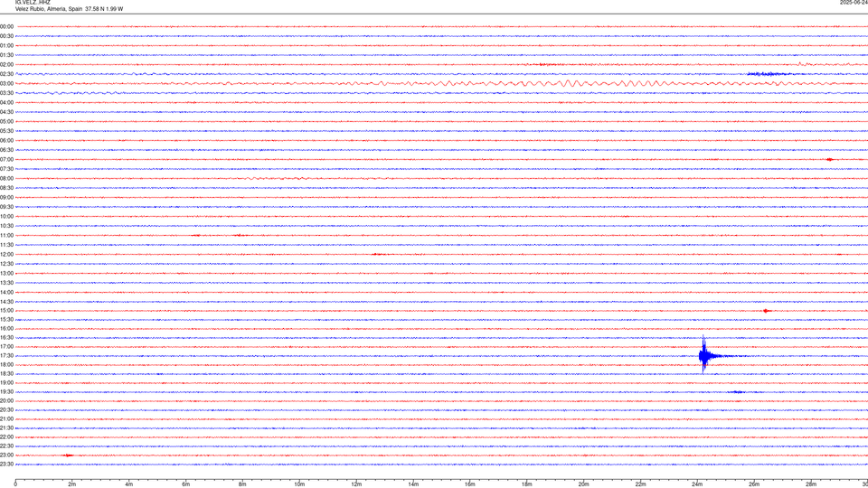Click the 22m axis tick label
The width and height of the screenshot is (868, 488).
pyautogui.click(x=640, y=484)
